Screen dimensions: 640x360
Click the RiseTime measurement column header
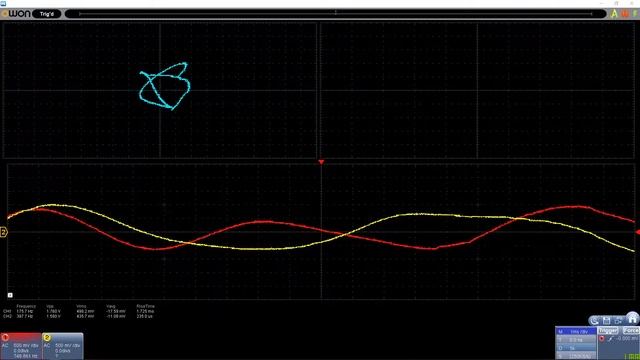pos(145,306)
